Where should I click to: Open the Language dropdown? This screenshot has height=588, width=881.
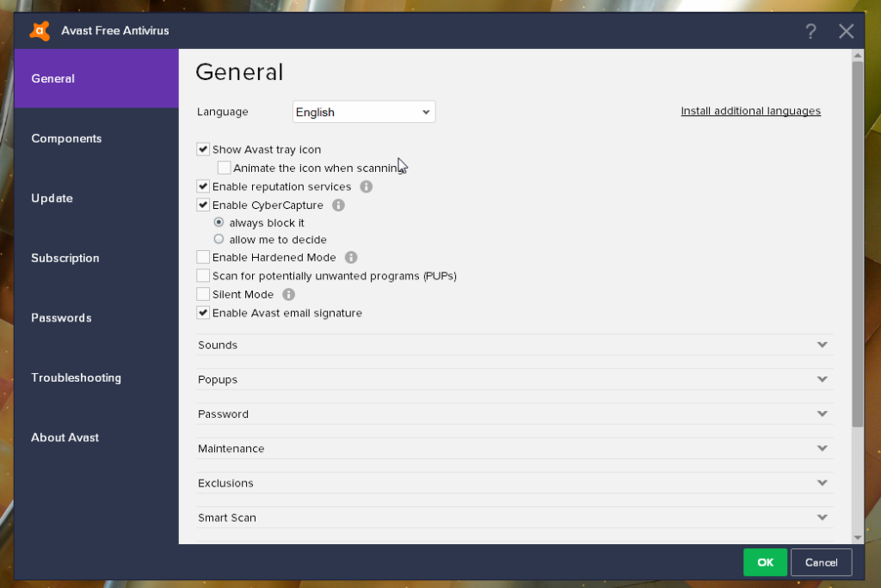click(x=364, y=112)
